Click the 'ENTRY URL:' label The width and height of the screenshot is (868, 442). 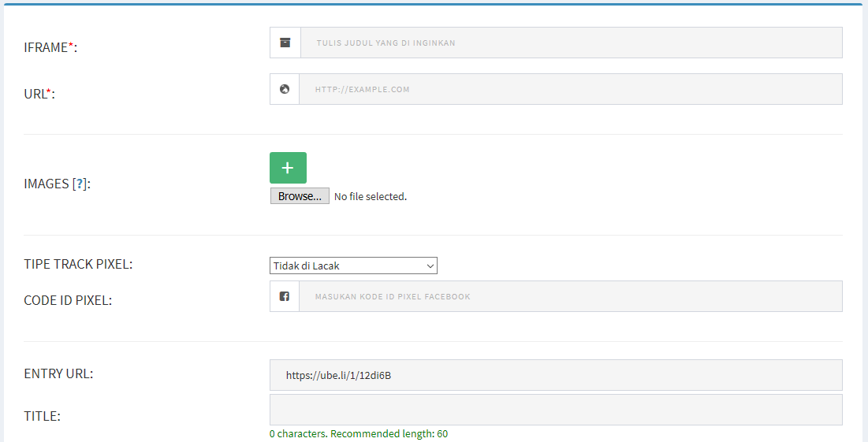click(x=58, y=374)
